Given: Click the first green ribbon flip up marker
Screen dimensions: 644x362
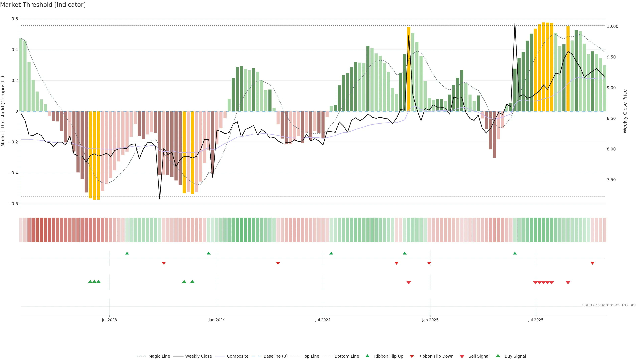Looking at the screenshot, I should click(127, 253).
